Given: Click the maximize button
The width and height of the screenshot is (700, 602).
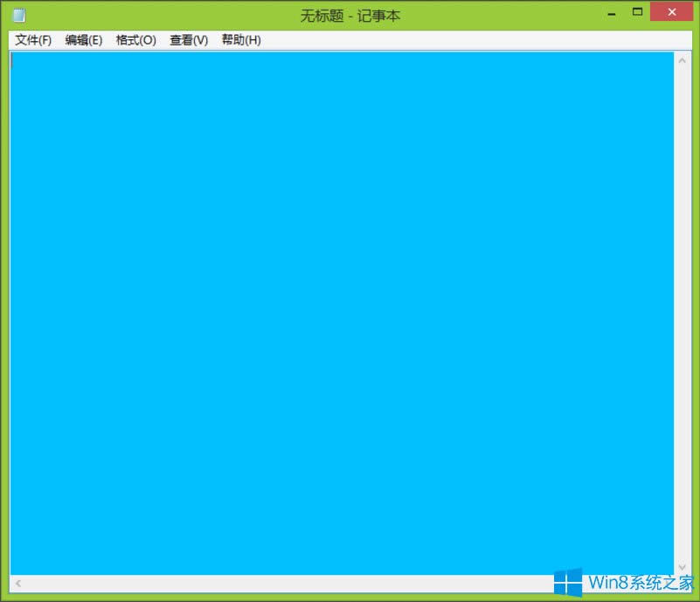Looking at the screenshot, I should [637, 12].
